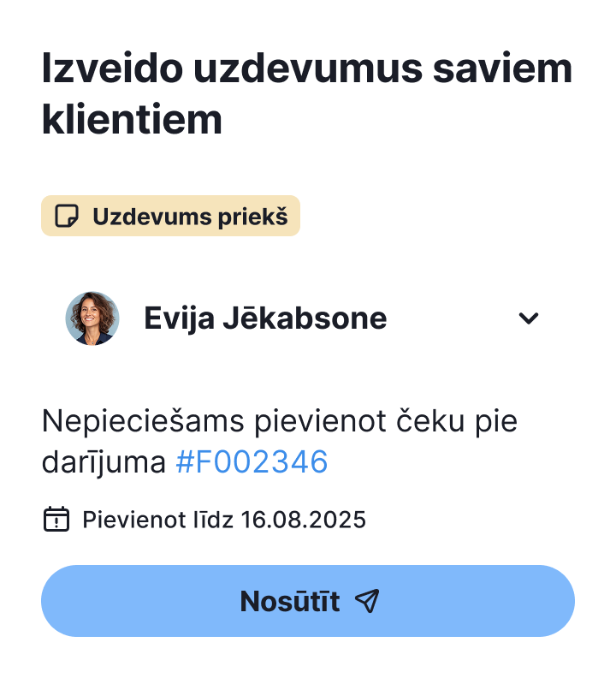Click the task description starting with Nepieciešams

point(279,442)
